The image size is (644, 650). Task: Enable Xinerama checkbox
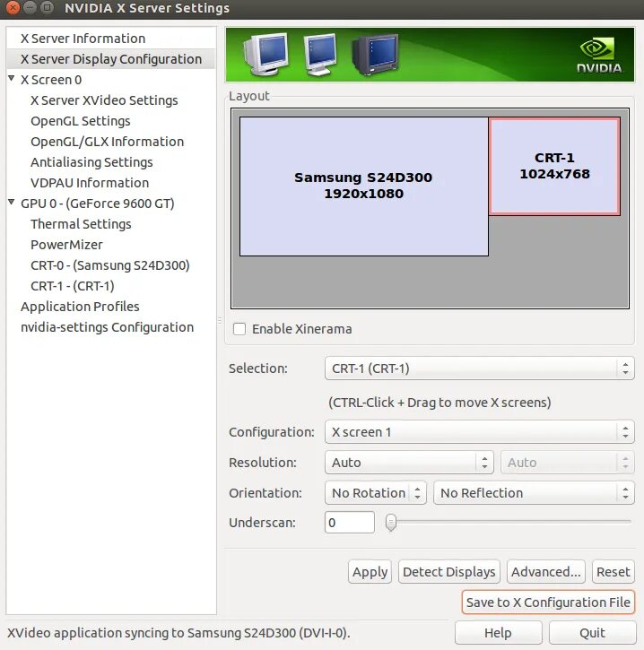point(239,329)
